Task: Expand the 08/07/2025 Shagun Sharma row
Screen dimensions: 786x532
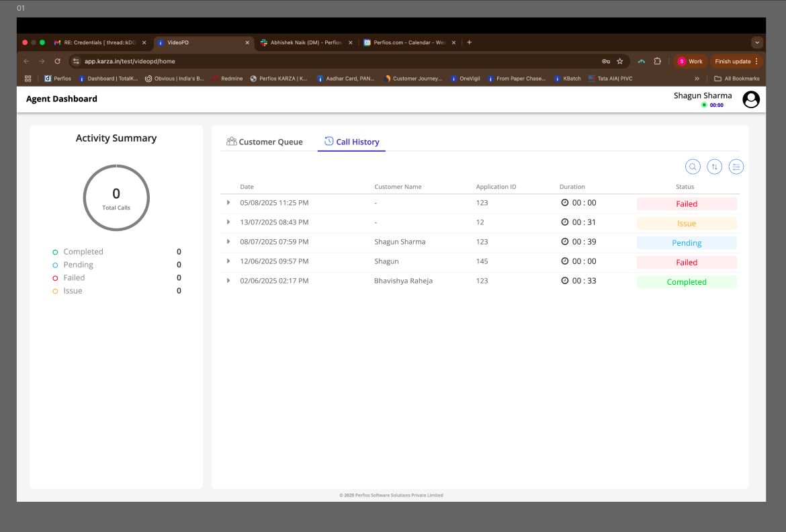Action: tap(228, 241)
